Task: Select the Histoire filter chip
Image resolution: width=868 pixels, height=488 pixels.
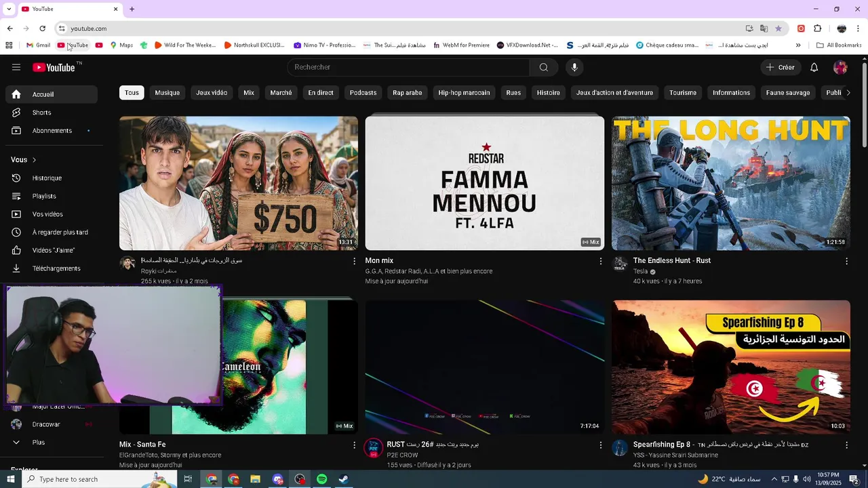Action: pos(549,93)
